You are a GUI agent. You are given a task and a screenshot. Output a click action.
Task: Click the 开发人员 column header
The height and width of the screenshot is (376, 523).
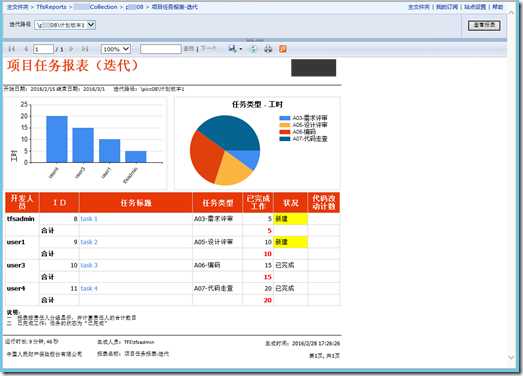[x=22, y=203]
